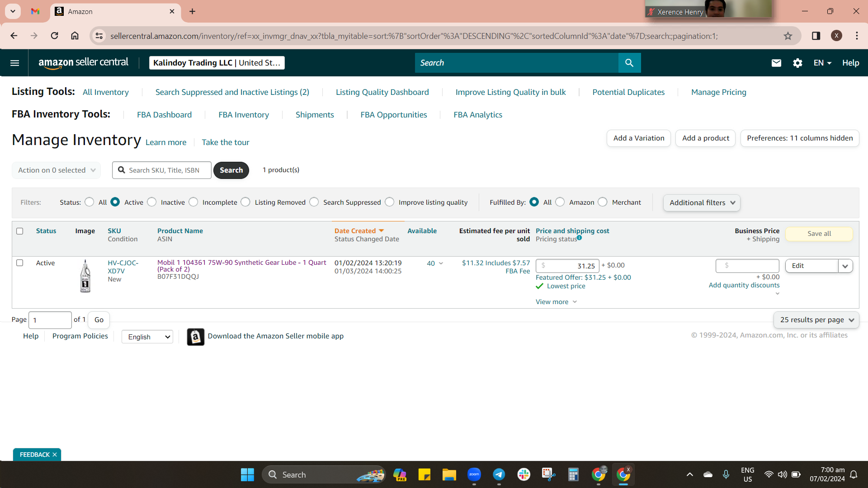Select the Search Suppressed filter
868x488 pixels.
pyautogui.click(x=314, y=202)
